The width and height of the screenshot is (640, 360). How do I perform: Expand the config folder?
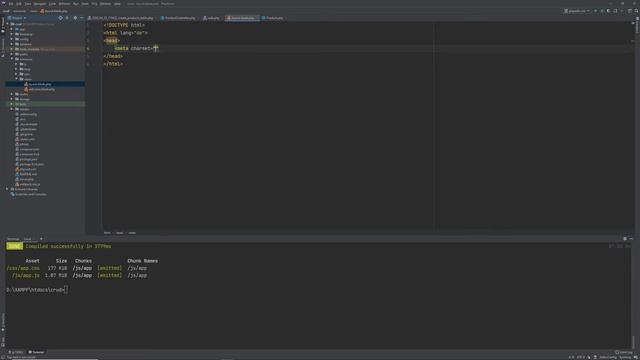pos(12,39)
